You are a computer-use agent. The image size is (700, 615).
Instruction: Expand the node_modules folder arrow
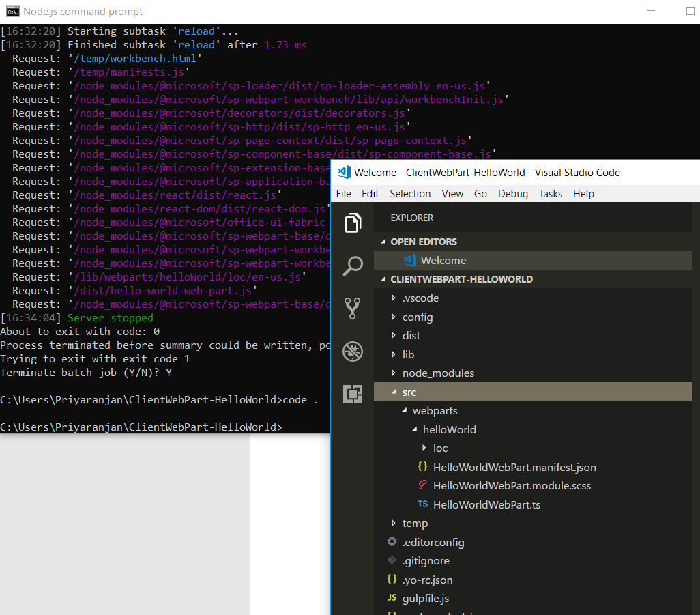tap(393, 373)
